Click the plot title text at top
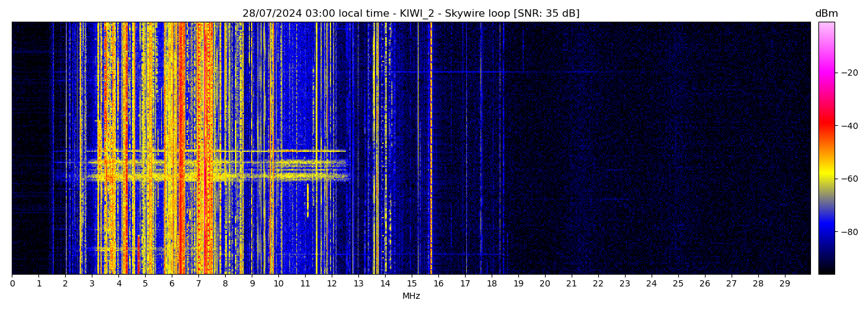Image resolution: width=868 pixels, height=310 pixels. pyautogui.click(x=410, y=14)
